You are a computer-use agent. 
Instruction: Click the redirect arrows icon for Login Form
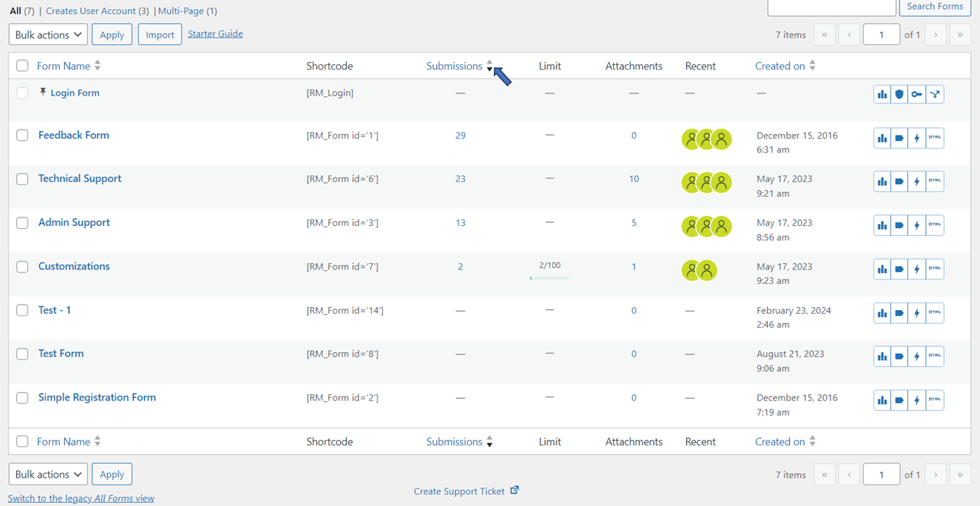[935, 94]
